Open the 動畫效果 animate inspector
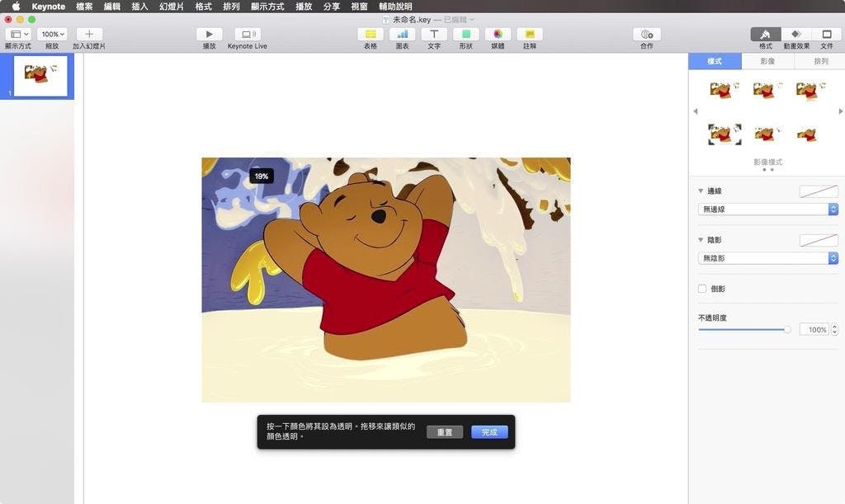This screenshot has height=504, width=845. point(796,34)
